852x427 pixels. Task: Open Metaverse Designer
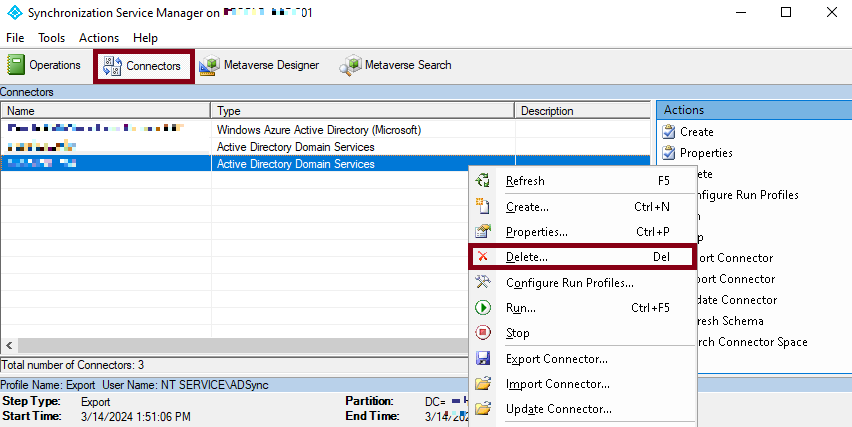point(259,65)
